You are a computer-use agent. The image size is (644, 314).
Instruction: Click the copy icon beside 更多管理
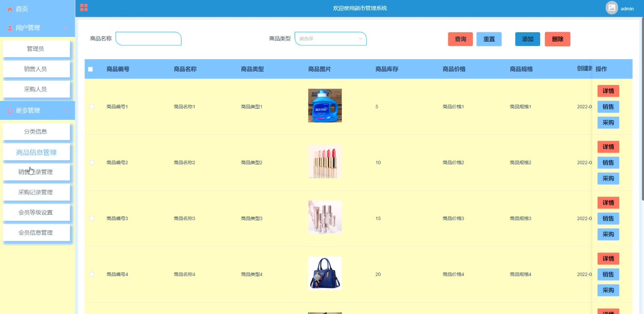point(10,111)
